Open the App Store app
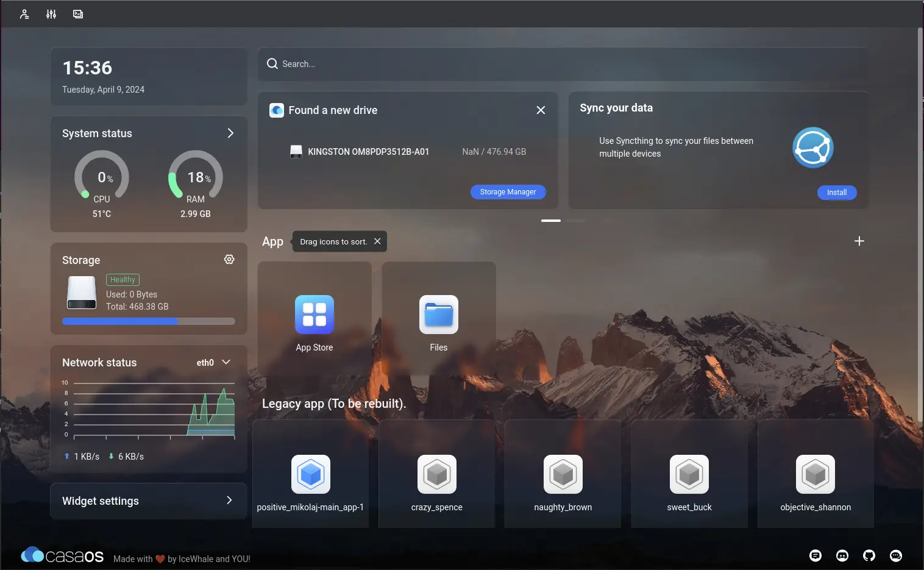Screen dimensions: 924x570 point(315,323)
